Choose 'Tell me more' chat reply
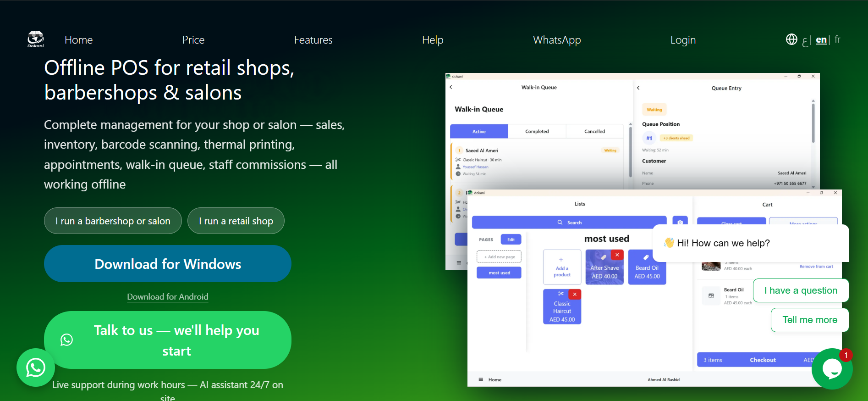Image resolution: width=868 pixels, height=401 pixels. [810, 320]
